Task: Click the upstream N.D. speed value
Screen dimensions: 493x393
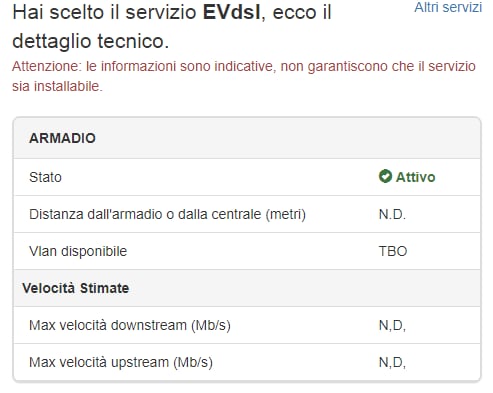Action: click(392, 362)
